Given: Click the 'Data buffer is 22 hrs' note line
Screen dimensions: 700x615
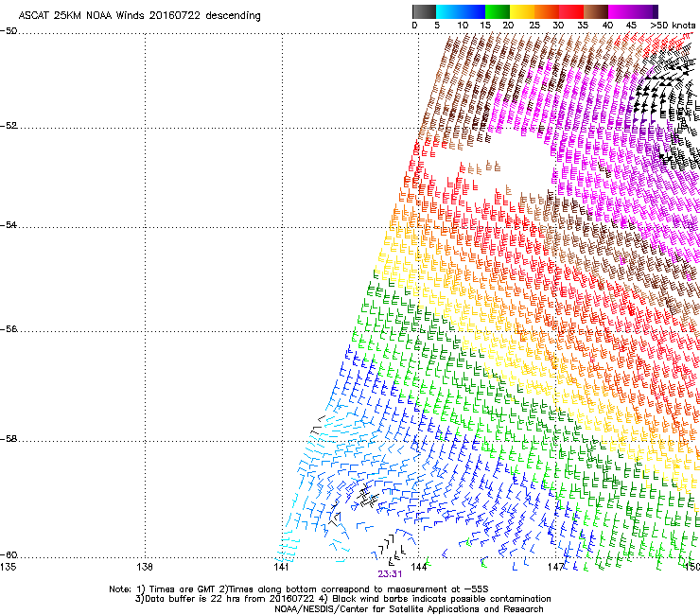Looking at the screenshot, I should (342, 599).
